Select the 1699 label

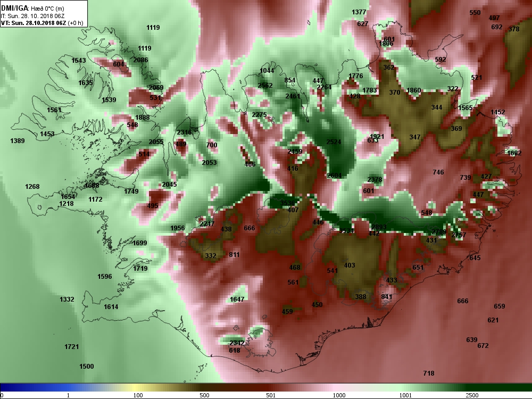(140, 243)
